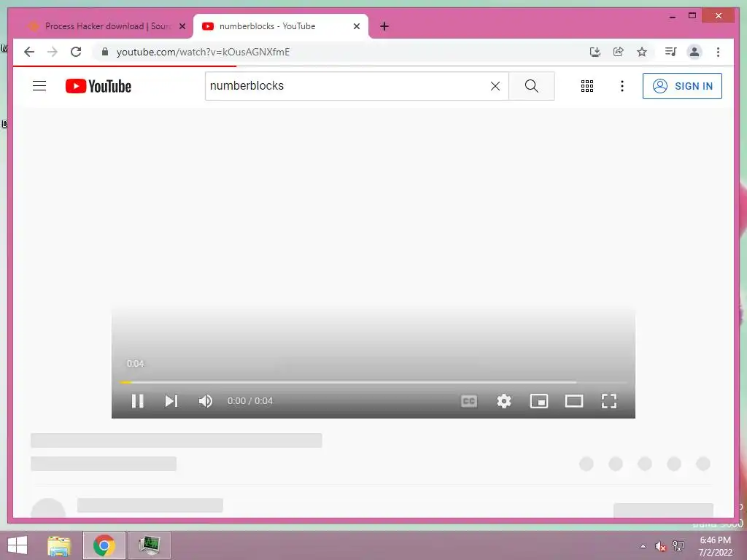Go to YouTube home via logo
The image size is (747, 560).
point(98,86)
